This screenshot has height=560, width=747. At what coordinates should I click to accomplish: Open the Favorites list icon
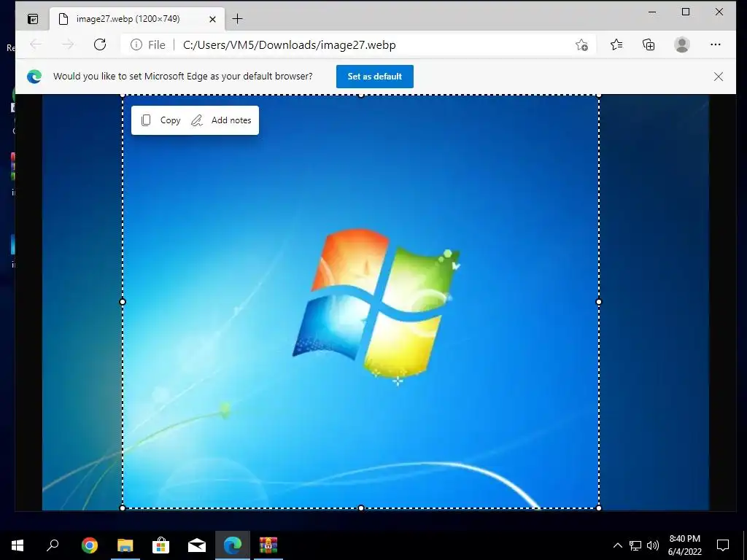(616, 44)
